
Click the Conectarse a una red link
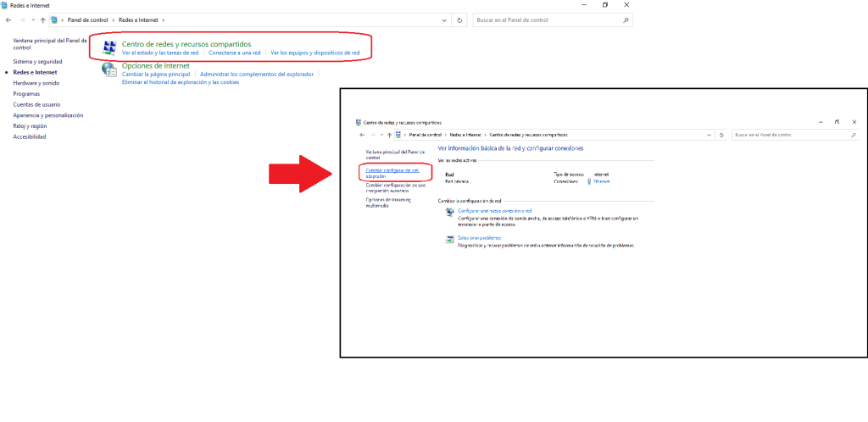[234, 53]
